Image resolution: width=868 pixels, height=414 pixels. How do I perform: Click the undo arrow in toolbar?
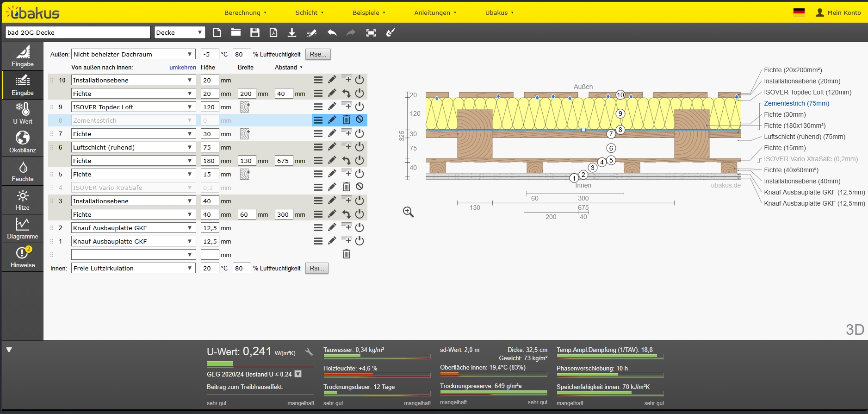[332, 32]
